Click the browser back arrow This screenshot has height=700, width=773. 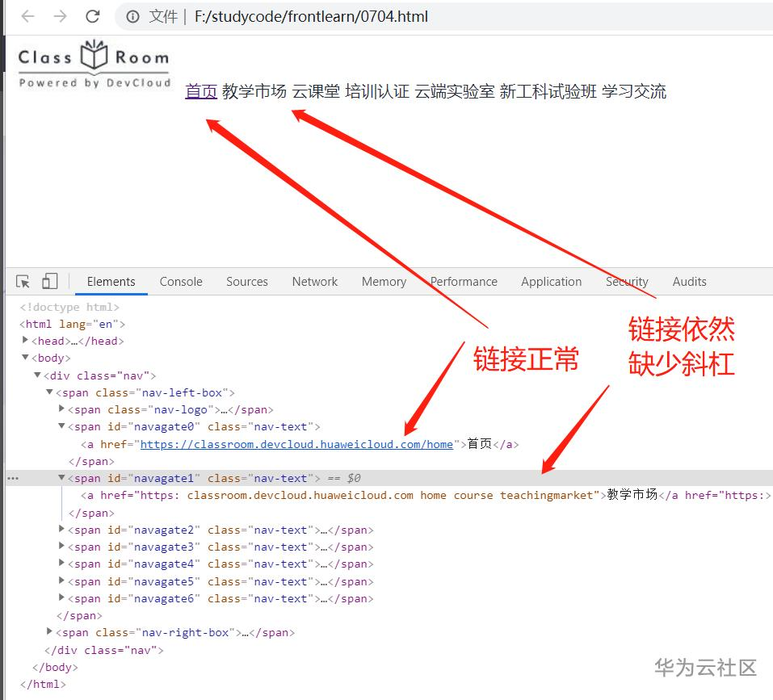[28, 16]
